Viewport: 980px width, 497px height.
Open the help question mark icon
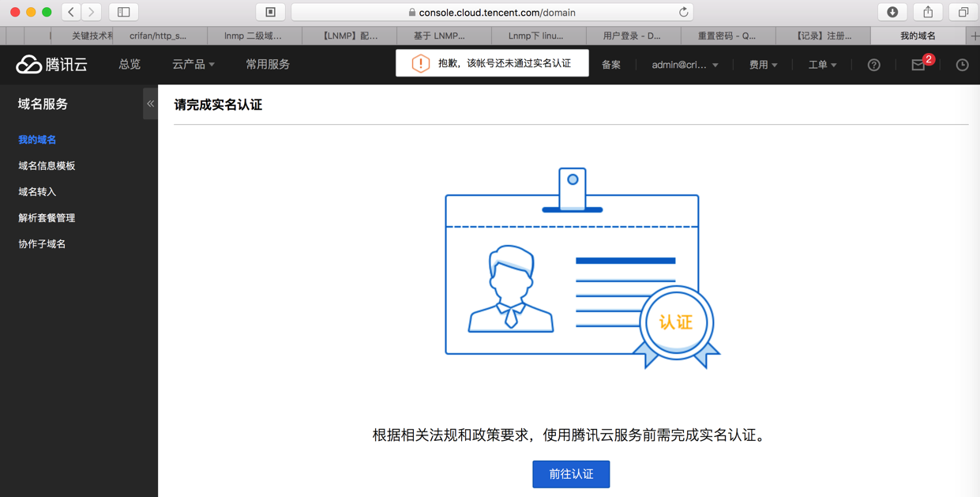tap(873, 65)
